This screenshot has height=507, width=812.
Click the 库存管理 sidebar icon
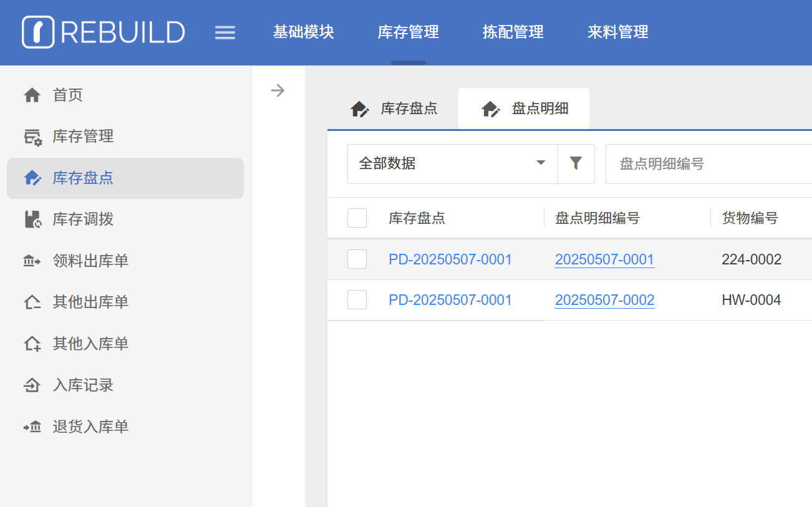(x=32, y=137)
